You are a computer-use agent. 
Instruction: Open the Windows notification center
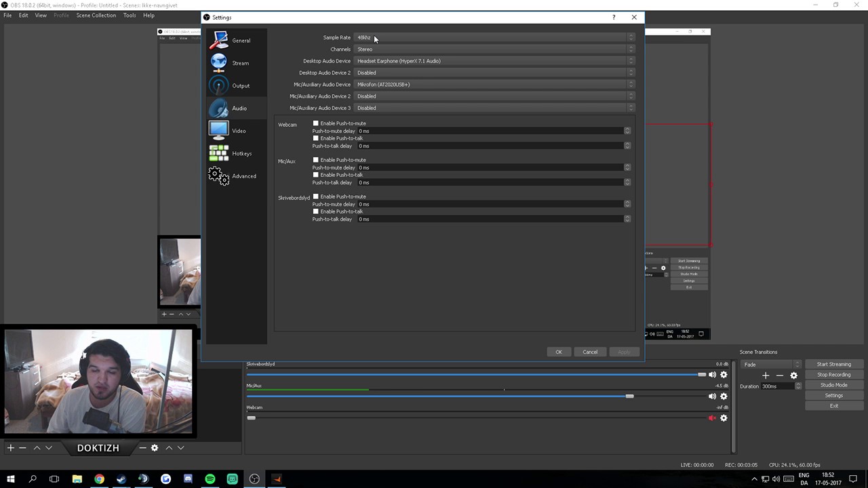click(x=854, y=479)
